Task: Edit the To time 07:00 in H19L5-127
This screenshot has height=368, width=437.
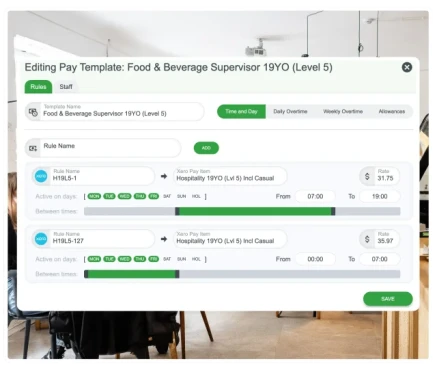Action: point(380,259)
